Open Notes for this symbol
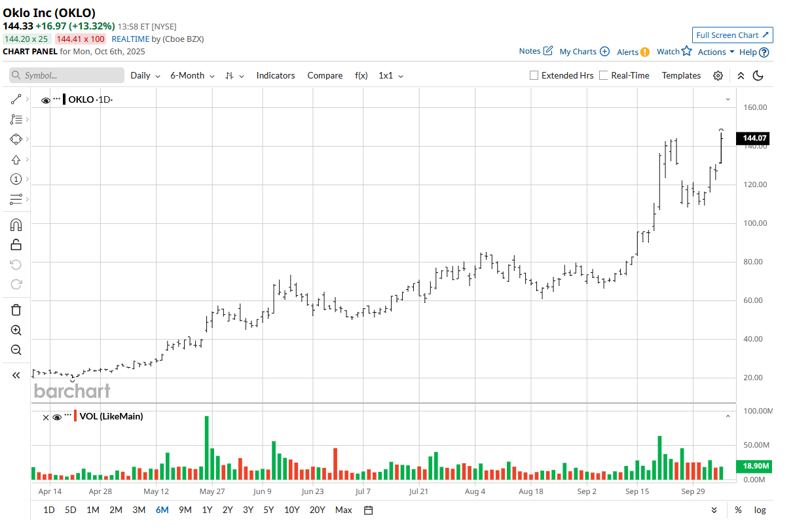 point(536,51)
